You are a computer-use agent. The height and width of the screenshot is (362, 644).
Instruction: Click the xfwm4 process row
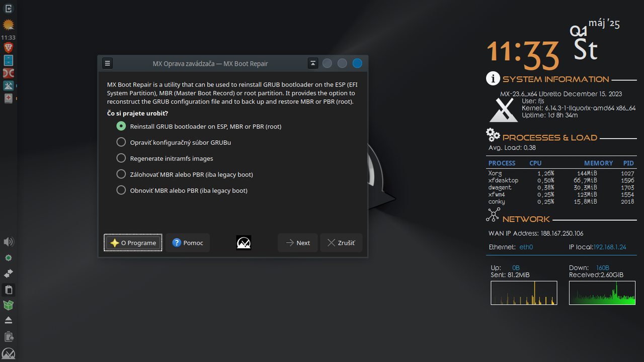coord(561,195)
